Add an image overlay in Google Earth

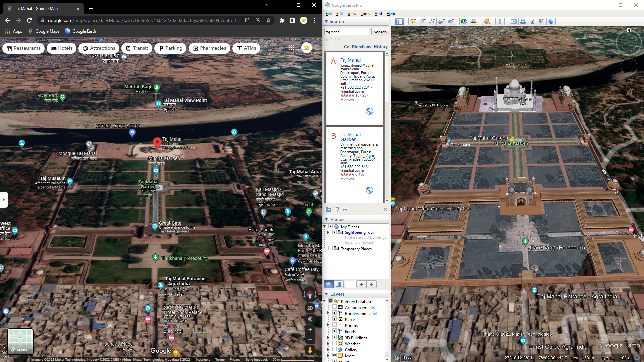click(441, 21)
